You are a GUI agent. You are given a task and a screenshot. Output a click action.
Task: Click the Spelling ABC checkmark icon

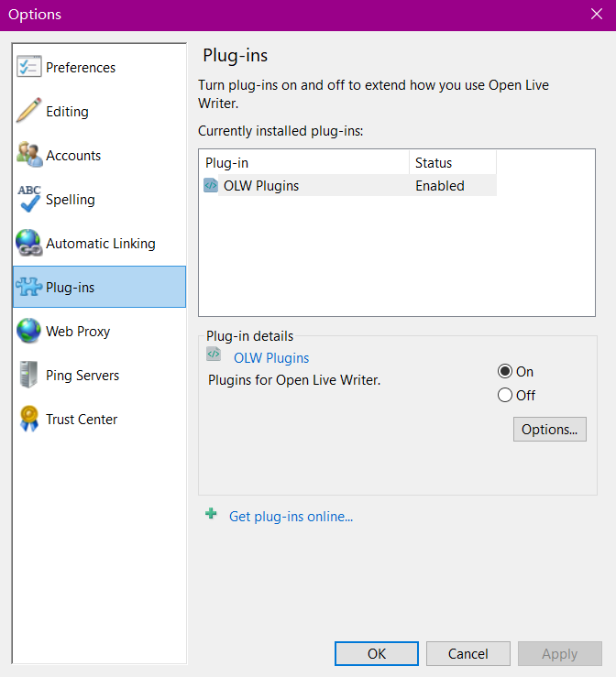pos(29,199)
